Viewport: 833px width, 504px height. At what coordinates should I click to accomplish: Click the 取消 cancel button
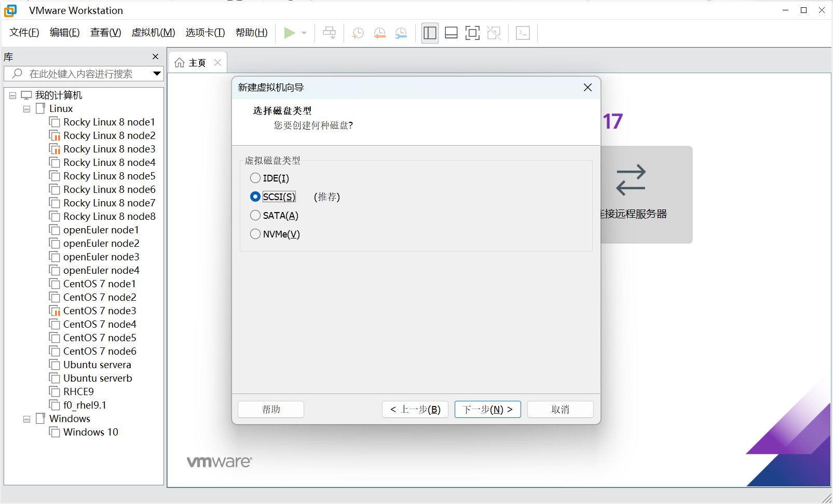click(561, 409)
